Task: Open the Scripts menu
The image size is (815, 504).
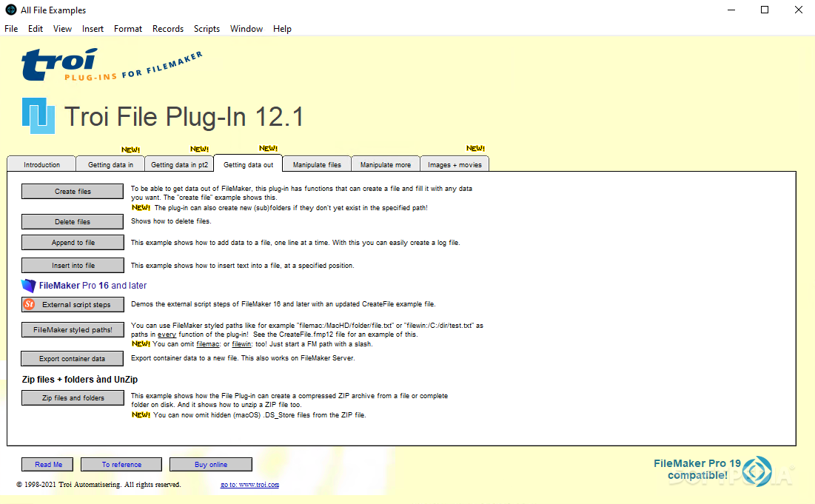Action: (207, 29)
